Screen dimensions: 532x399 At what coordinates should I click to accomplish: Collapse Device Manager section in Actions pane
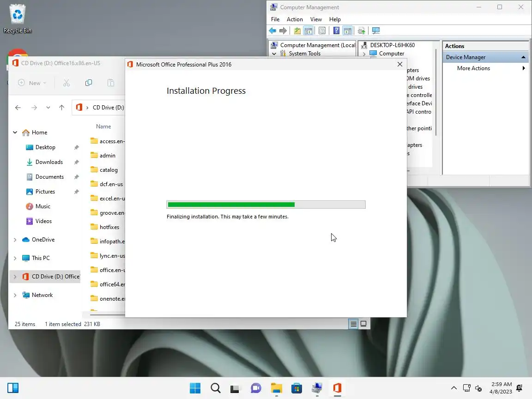pos(523,57)
